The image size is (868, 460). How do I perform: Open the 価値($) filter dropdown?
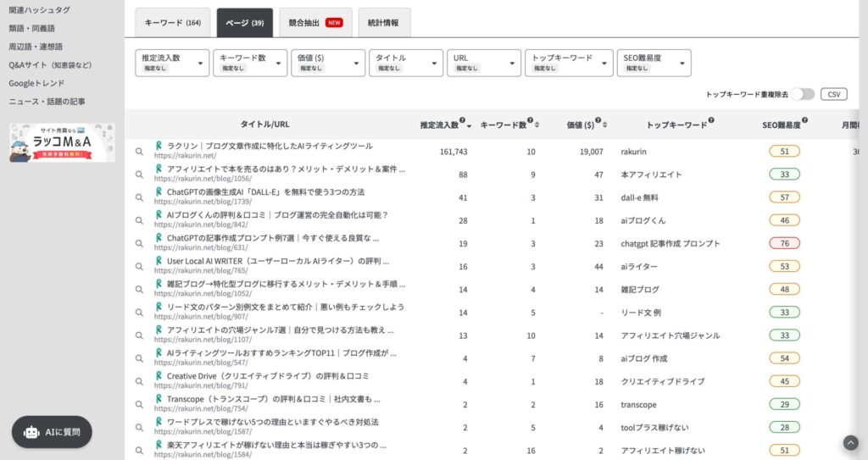click(x=328, y=63)
